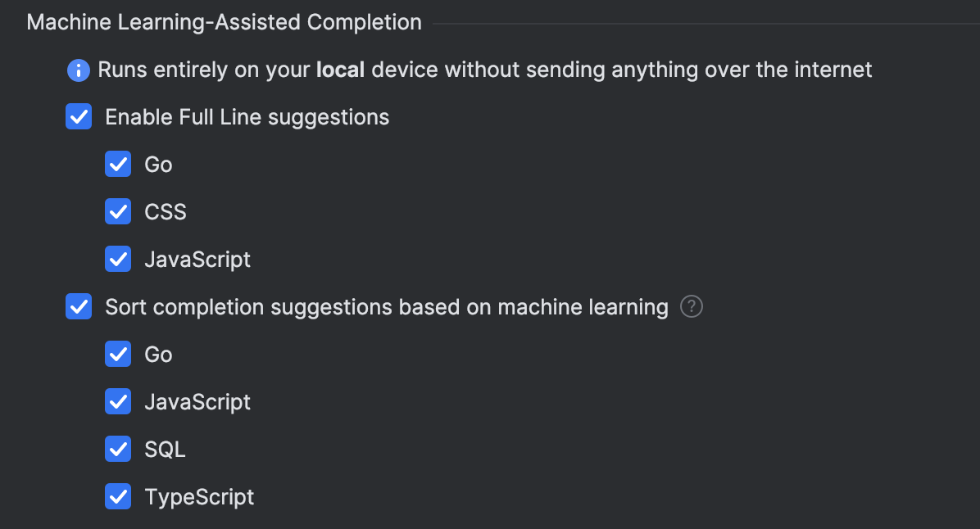
Task: Uncheck Go under Full Line suggestions
Action: [x=118, y=164]
